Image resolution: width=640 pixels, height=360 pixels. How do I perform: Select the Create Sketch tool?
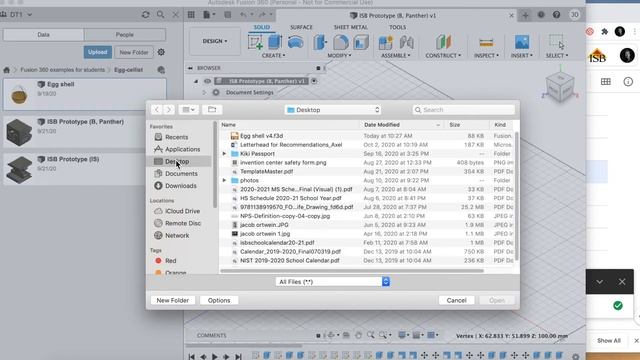255,42
